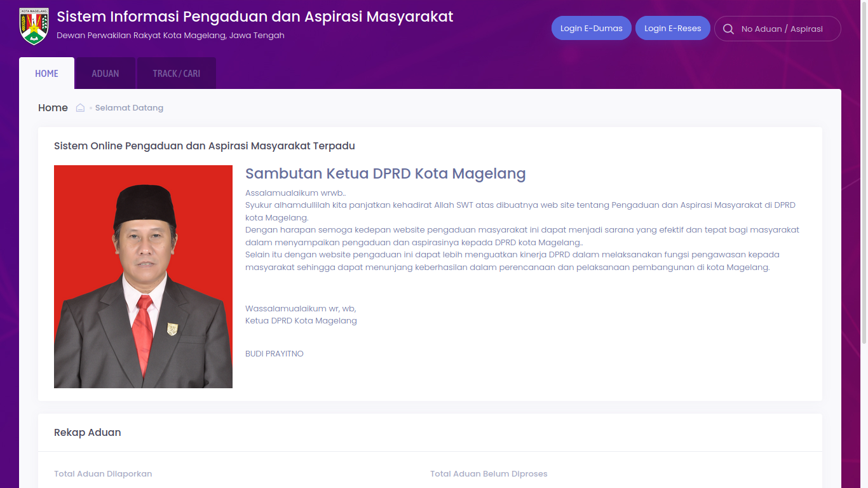The image size is (868, 488).
Task: Click the search magnifier icon
Action: tap(728, 29)
